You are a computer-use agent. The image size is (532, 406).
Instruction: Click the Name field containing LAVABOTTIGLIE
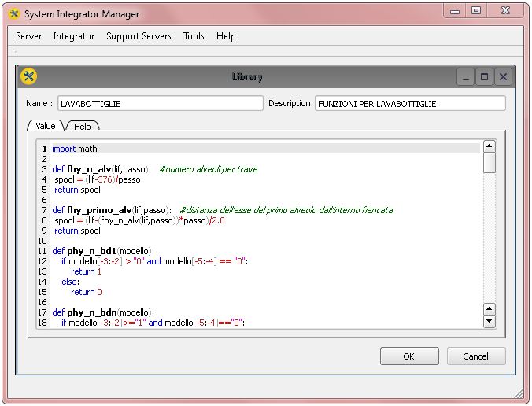tap(160, 103)
